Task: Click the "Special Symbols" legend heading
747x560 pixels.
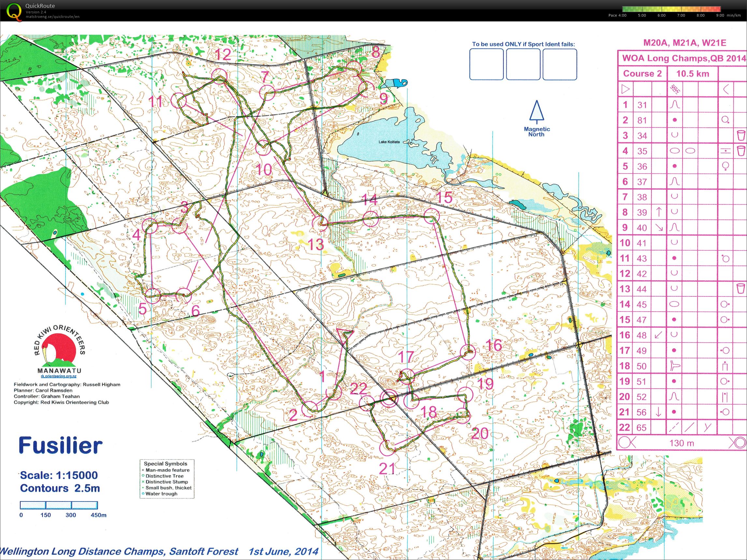Action: click(x=165, y=464)
